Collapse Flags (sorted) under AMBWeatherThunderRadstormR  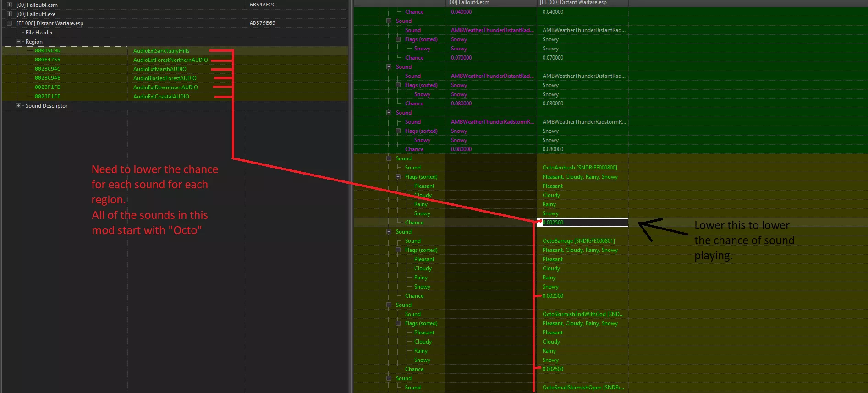[x=398, y=131]
